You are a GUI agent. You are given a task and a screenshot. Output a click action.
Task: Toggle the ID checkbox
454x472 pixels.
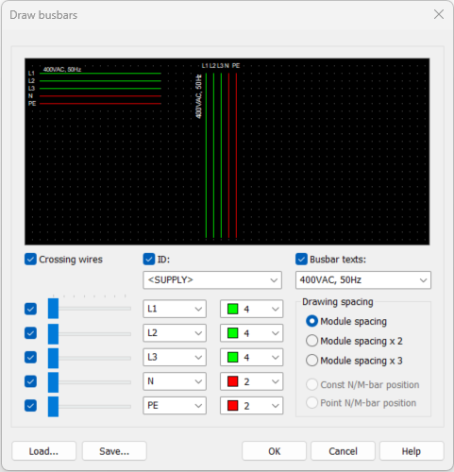pos(149,259)
